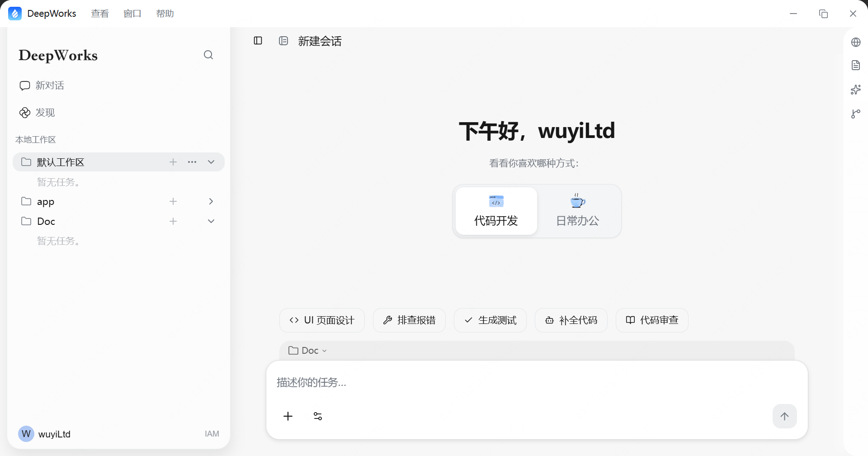Open the 窗口 menu
This screenshot has height=456, width=868.
click(x=132, y=14)
